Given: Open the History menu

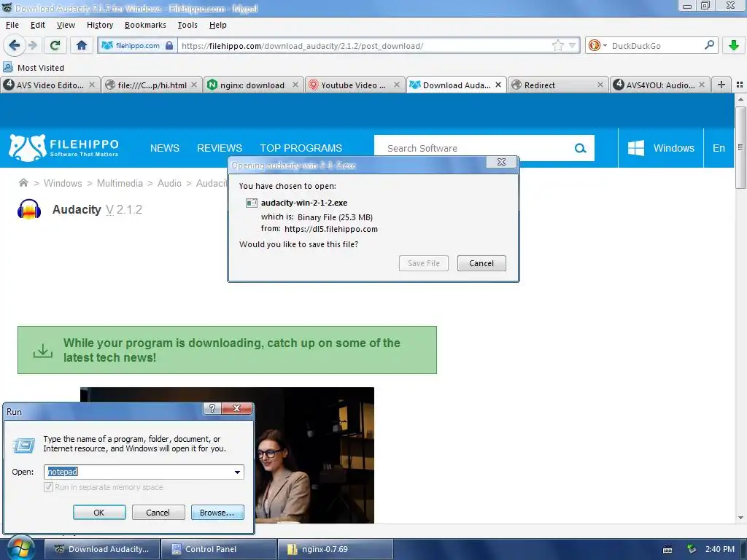Looking at the screenshot, I should (99, 25).
